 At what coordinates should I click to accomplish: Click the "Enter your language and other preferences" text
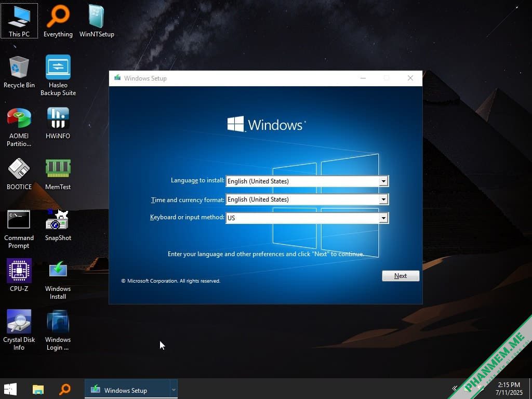(266, 254)
